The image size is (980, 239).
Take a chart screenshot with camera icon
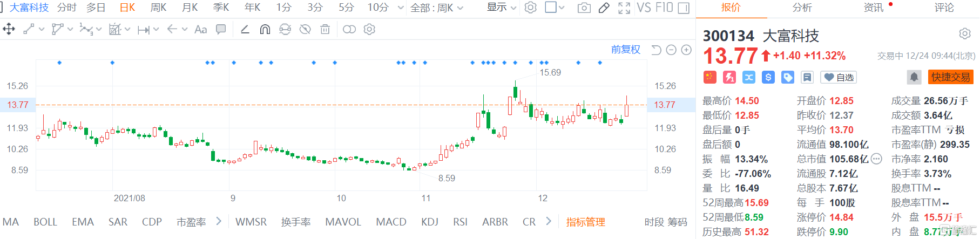(584, 8)
